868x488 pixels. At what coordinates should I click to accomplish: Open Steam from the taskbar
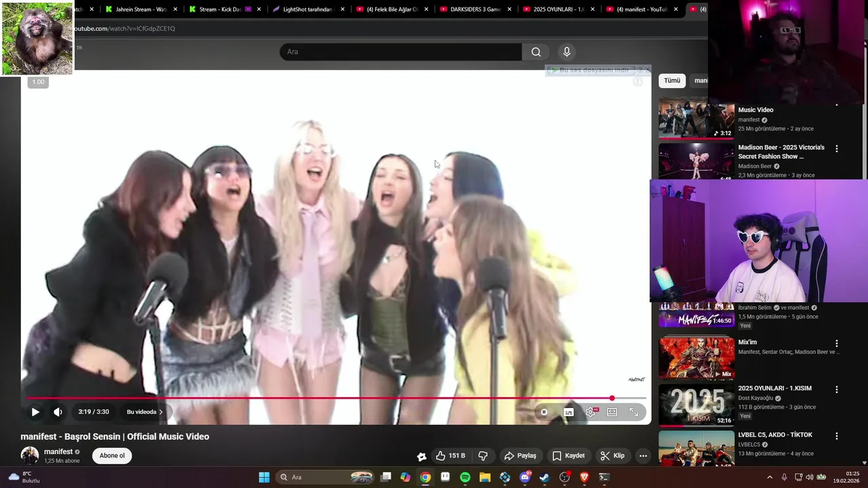545,477
